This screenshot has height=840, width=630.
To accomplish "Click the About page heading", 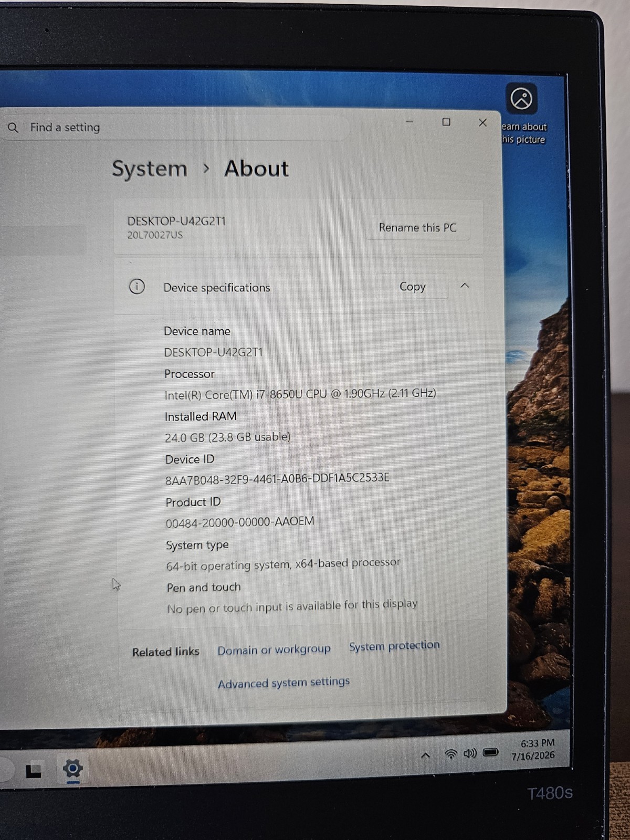I will [x=257, y=169].
